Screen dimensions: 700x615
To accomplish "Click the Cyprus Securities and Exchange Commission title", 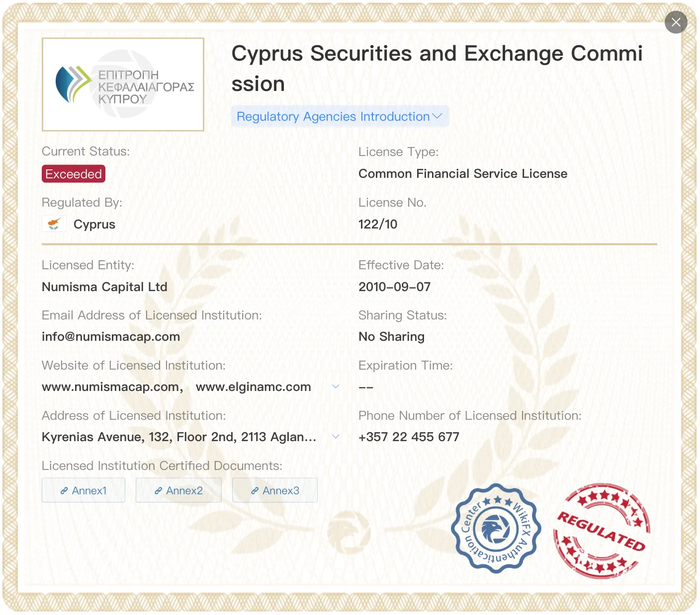I will (x=437, y=69).
